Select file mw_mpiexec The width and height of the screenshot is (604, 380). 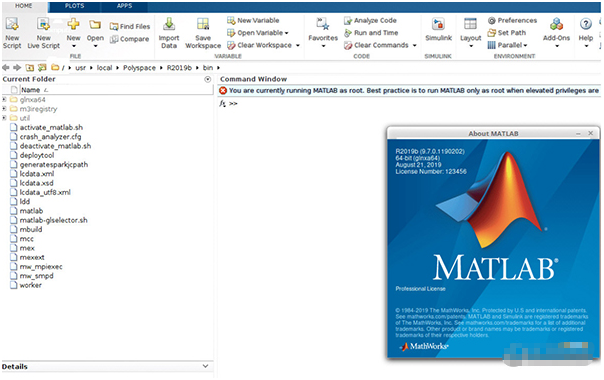pos(41,266)
